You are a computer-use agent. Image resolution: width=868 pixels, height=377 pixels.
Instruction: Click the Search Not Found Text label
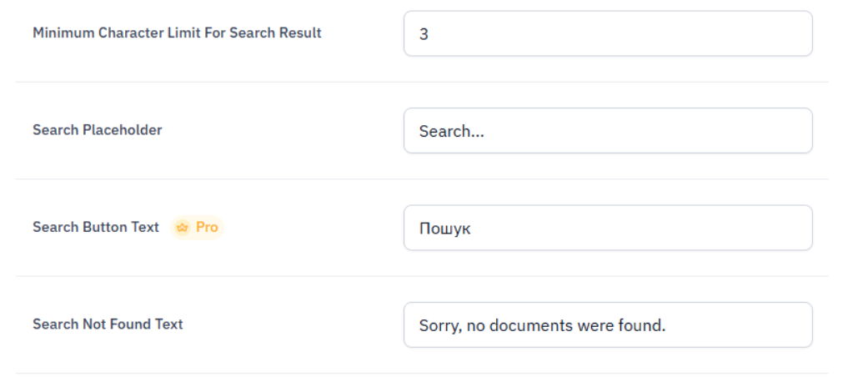(x=108, y=324)
